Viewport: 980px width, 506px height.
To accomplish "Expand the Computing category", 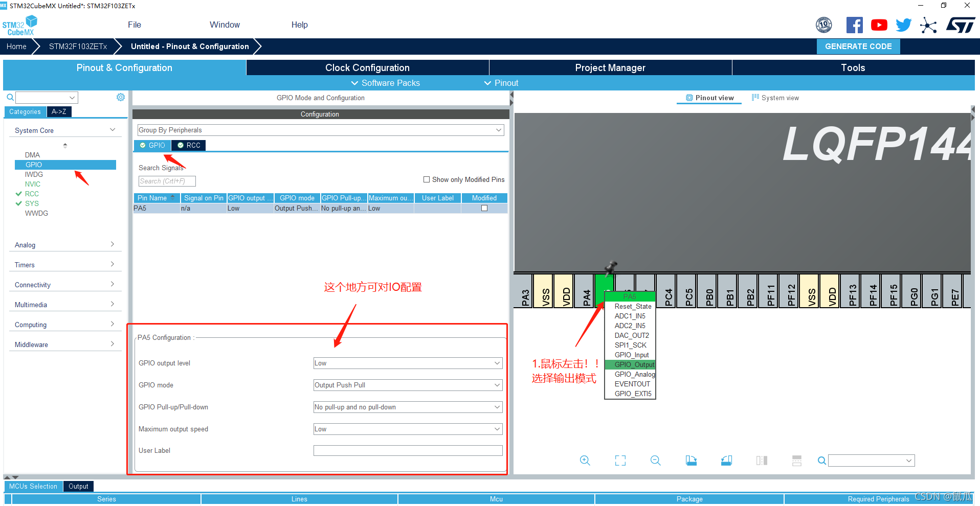I will point(65,325).
